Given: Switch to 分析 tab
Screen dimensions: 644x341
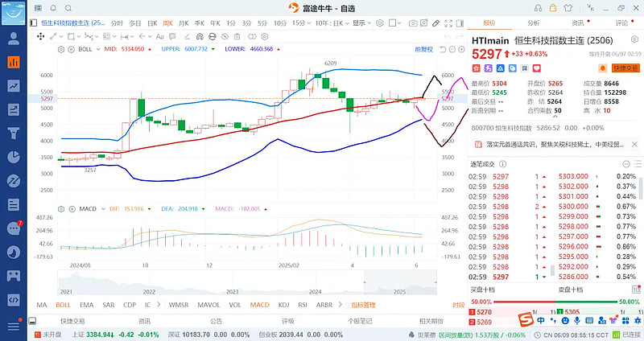Looking at the screenshot, I should click(x=534, y=23).
